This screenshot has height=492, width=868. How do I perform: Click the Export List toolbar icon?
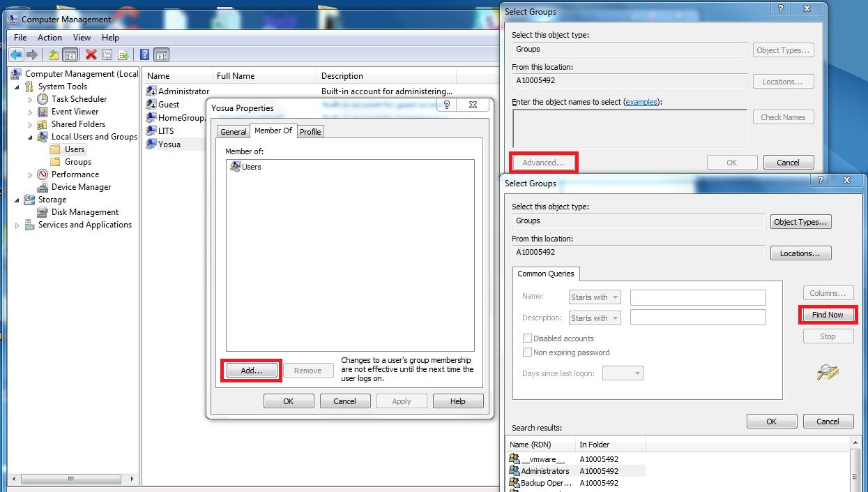coord(123,54)
